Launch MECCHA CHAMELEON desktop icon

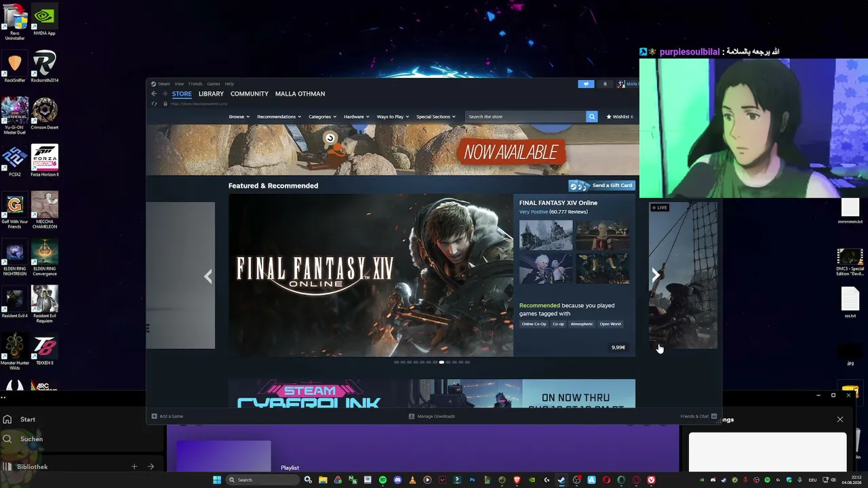(44, 211)
